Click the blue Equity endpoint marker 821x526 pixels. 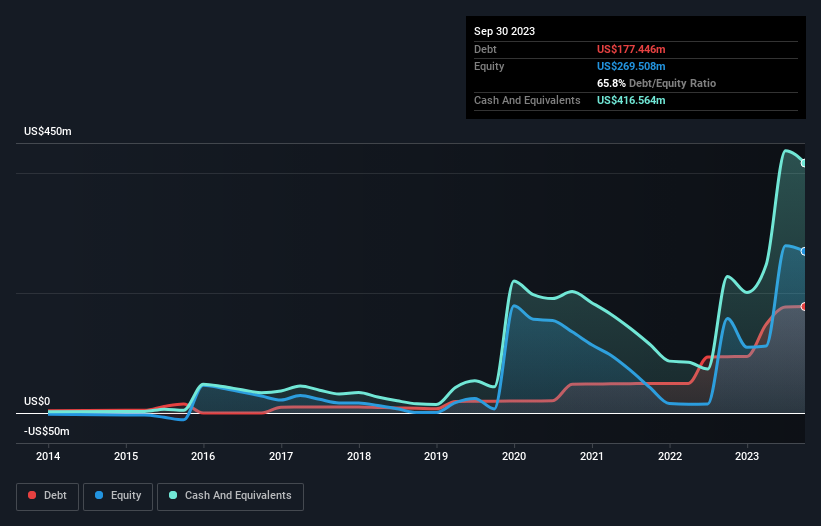(804, 251)
